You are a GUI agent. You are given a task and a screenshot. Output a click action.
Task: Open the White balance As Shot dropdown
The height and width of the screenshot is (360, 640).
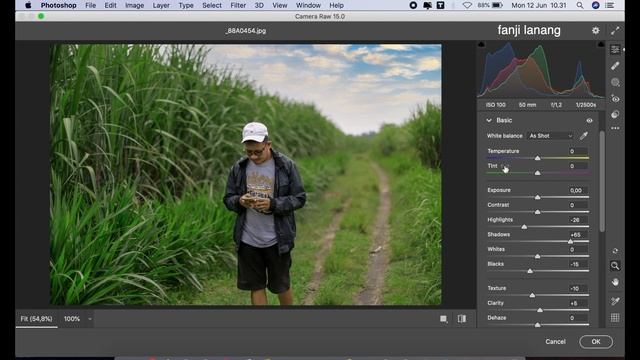pos(550,136)
